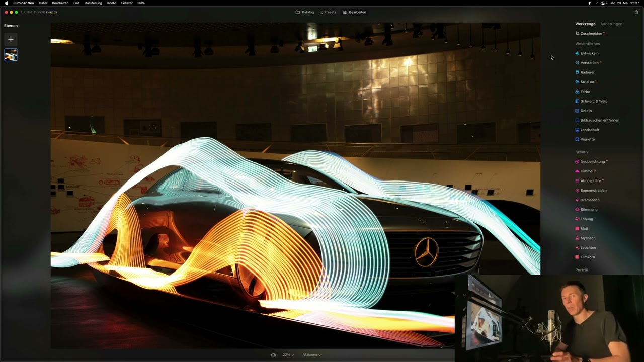Open the Konto menu

[112, 3]
